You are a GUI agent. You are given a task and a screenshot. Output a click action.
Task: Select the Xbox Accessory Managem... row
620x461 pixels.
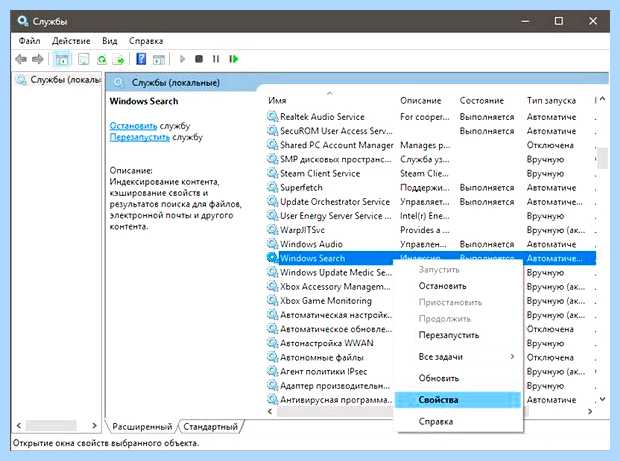330,286
